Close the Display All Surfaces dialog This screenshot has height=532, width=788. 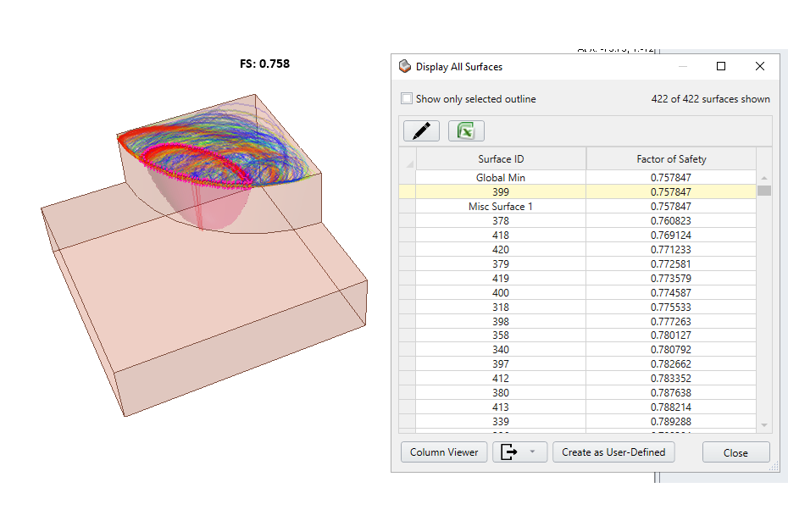[735, 452]
